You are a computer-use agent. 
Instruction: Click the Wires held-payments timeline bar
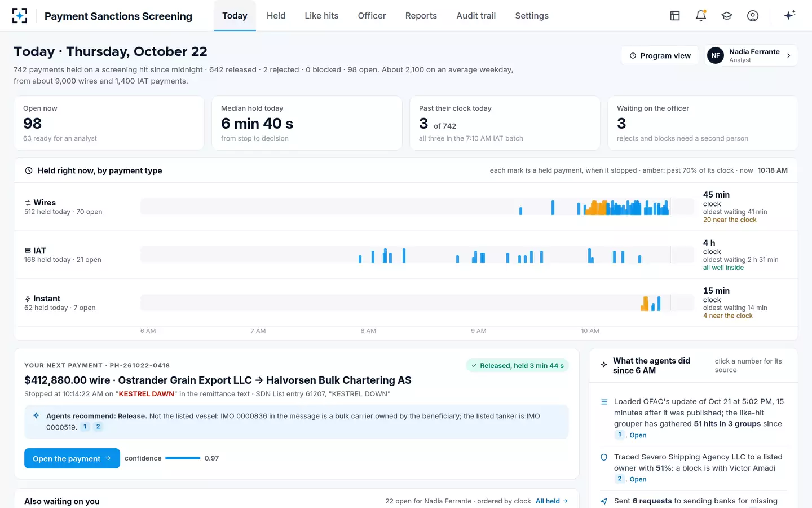click(417, 207)
